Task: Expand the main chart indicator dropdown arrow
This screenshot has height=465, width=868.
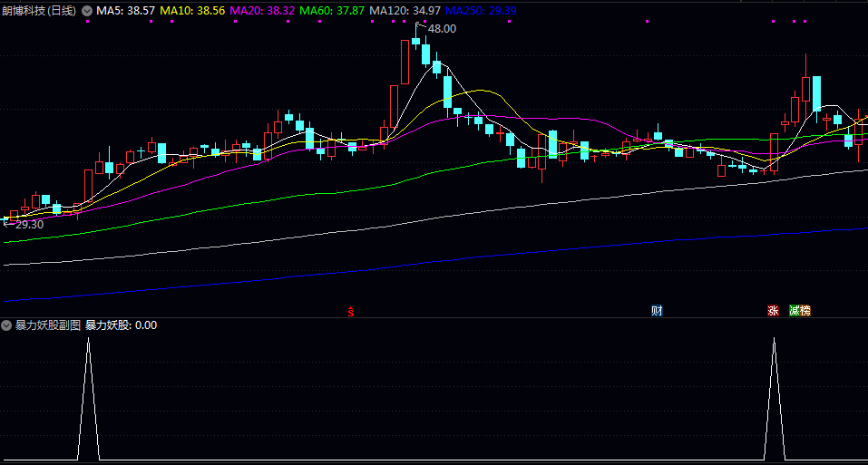Action: pos(87,10)
